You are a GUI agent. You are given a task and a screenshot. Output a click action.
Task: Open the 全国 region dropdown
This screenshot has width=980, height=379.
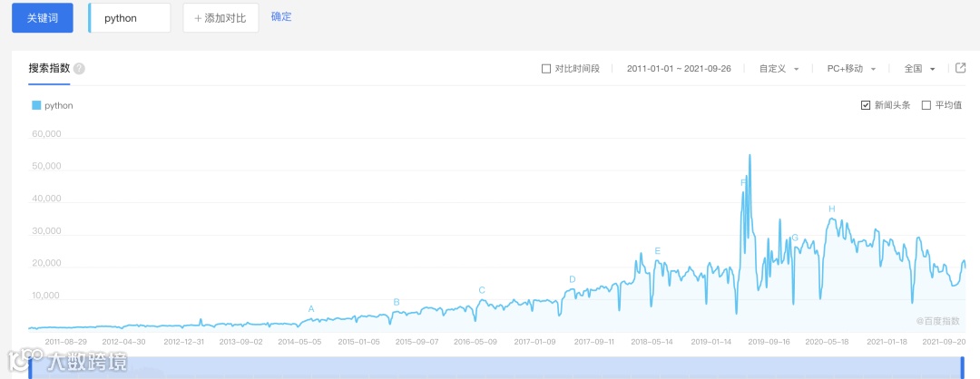[x=919, y=69]
